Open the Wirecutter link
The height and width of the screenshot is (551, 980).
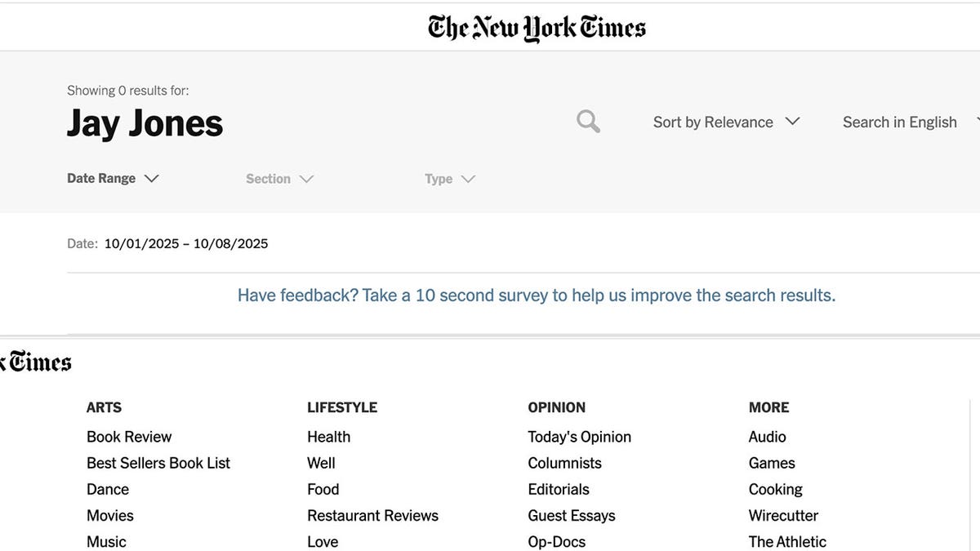click(783, 515)
